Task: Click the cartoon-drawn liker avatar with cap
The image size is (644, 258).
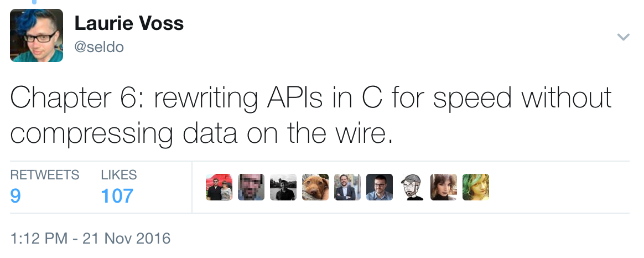Action: [412, 187]
